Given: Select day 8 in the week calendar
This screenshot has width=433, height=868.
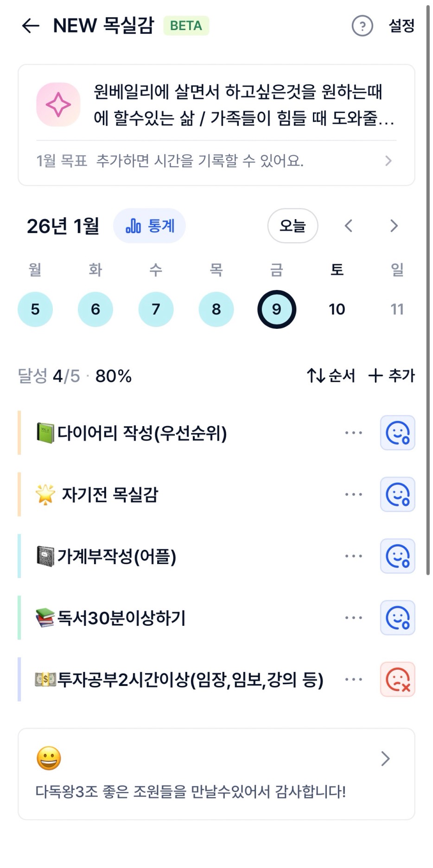Looking at the screenshot, I should 216,309.
